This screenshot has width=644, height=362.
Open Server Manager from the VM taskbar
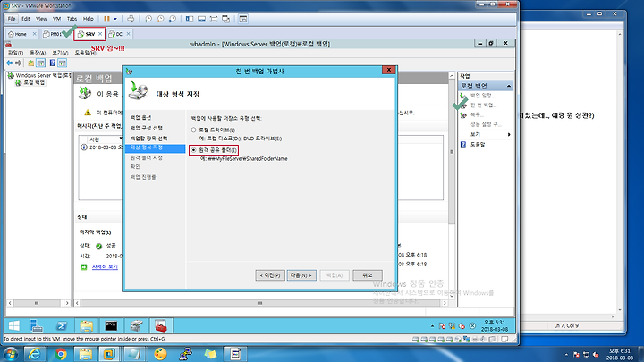click(x=37, y=326)
